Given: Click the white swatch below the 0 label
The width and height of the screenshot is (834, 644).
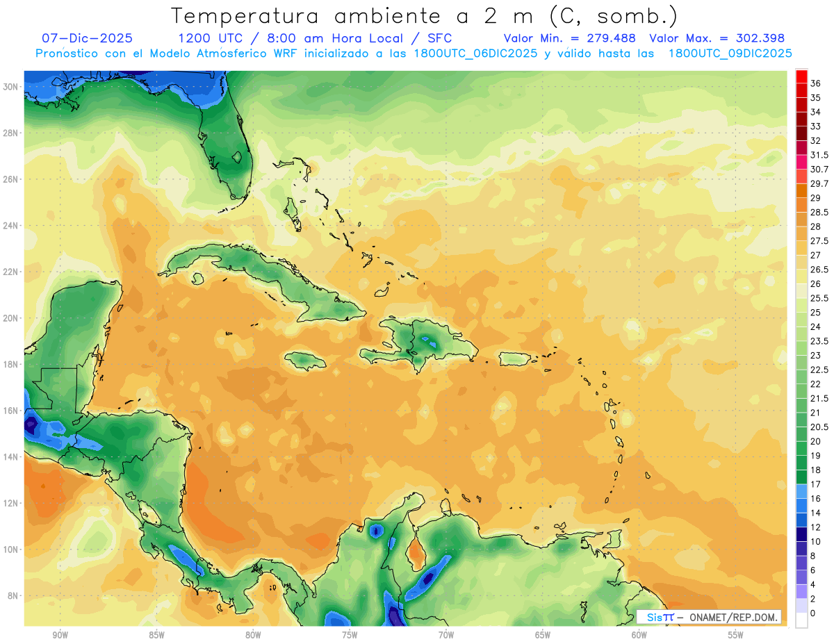Looking at the screenshot, I should pos(801,620).
